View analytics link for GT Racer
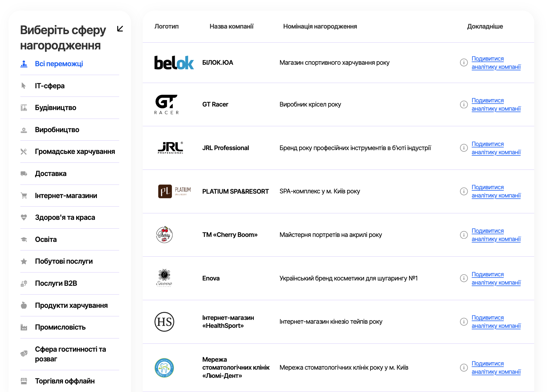The height and width of the screenshot is (392, 548). tap(496, 104)
